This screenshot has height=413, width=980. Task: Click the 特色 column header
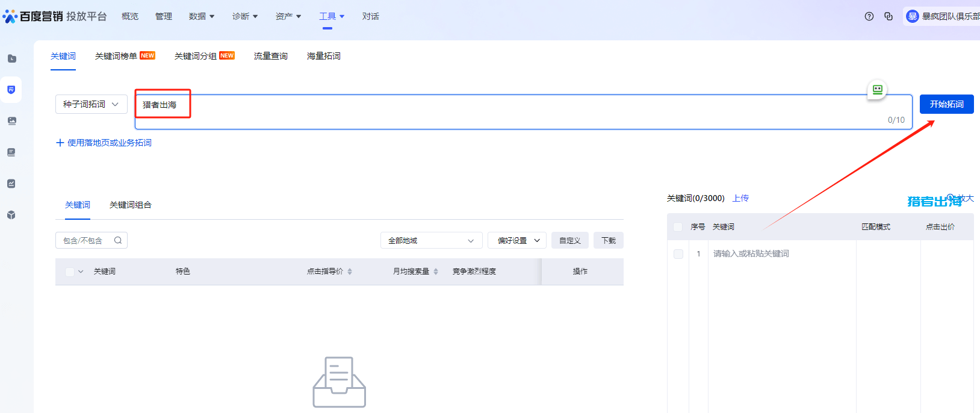coord(183,272)
